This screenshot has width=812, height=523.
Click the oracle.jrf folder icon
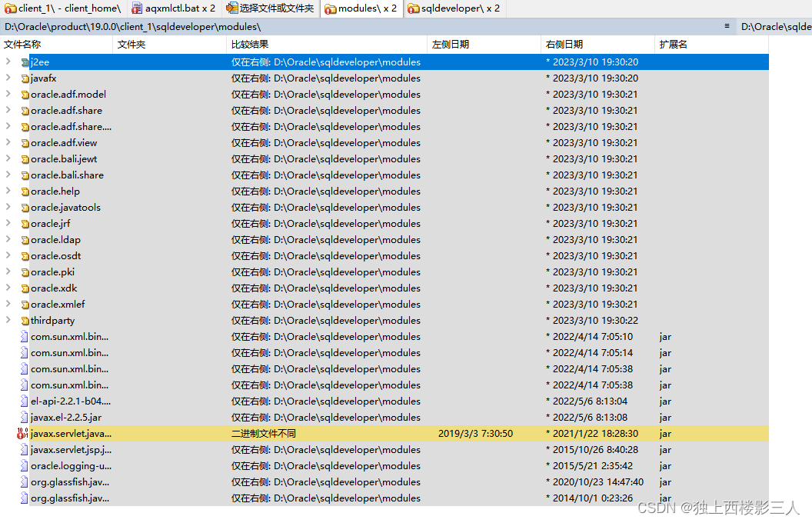tap(25, 224)
